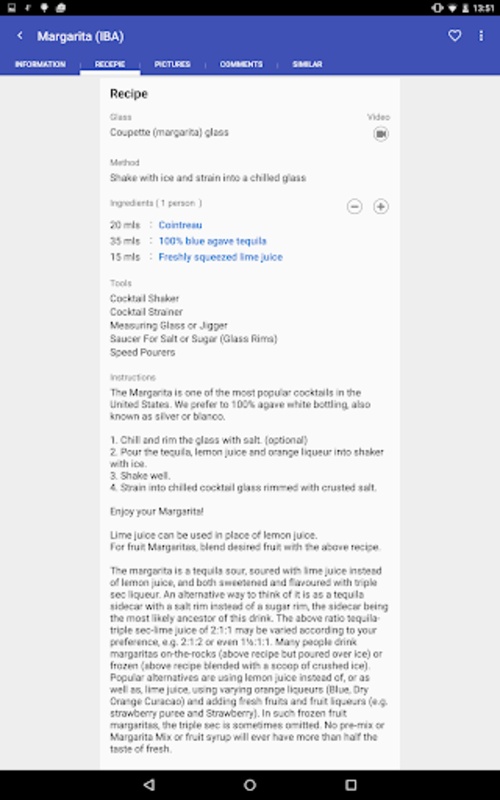Go to the Comments tab
The width and height of the screenshot is (500, 800).
[241, 64]
